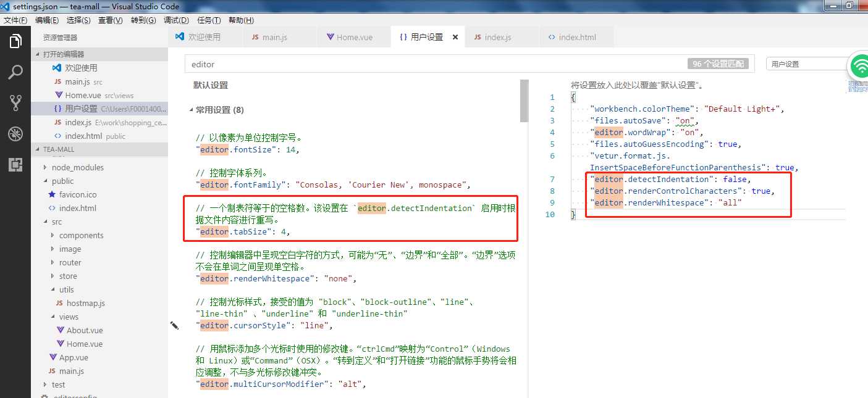Click the editor.fontSize default setting line
The height and width of the screenshot is (398, 868).
[248, 149]
